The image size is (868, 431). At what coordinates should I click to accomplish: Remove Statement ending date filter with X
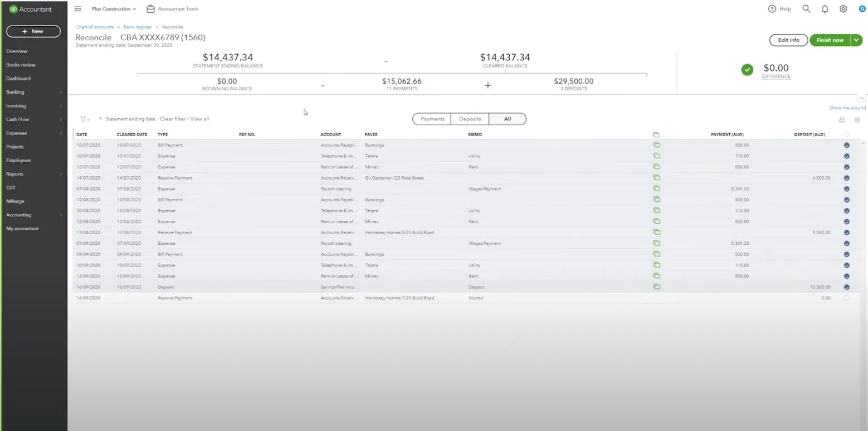click(x=100, y=119)
